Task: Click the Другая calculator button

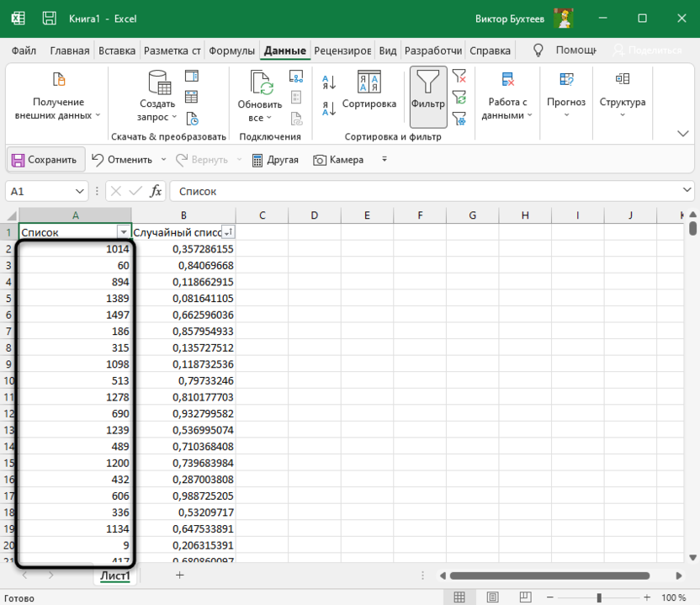Action: point(275,160)
